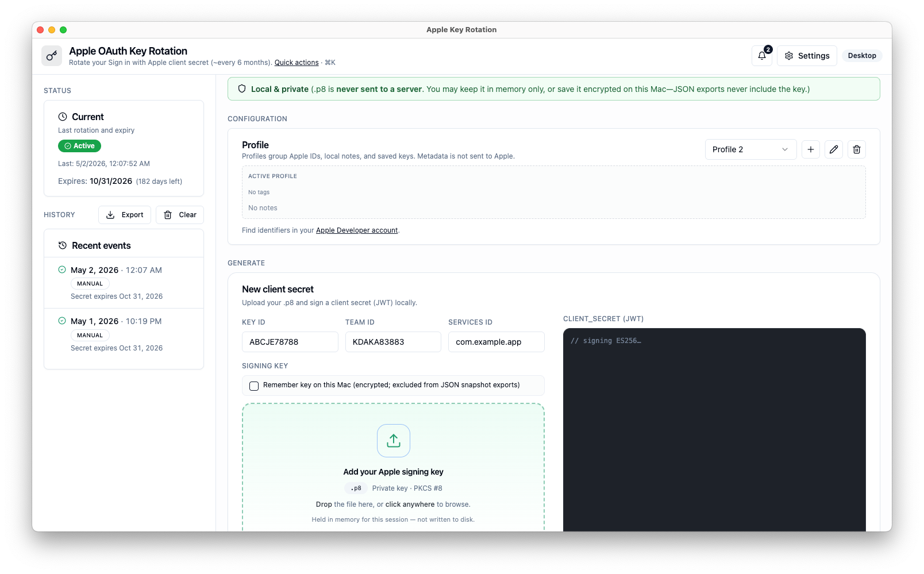Click the New client secret heading
Image resolution: width=924 pixels, height=574 pixels.
tap(278, 289)
